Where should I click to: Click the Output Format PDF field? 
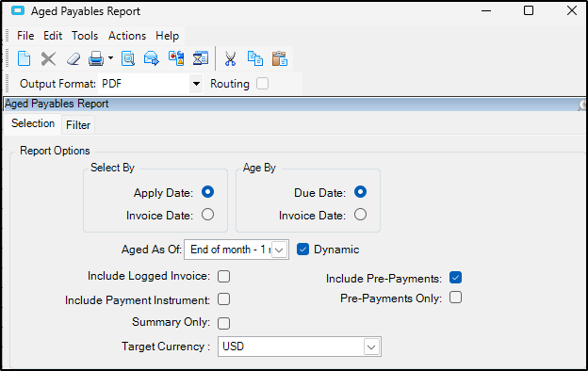144,84
